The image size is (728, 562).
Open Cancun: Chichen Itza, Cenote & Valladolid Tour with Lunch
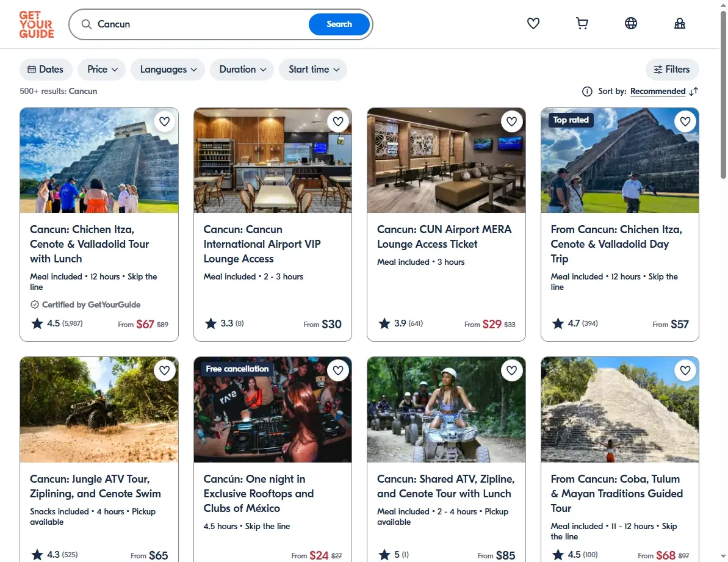pos(89,244)
